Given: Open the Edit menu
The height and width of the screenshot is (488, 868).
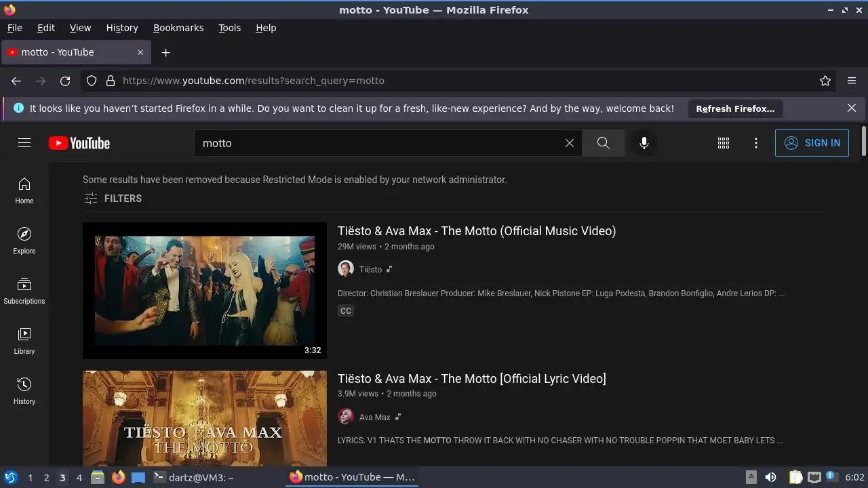Looking at the screenshot, I should click(46, 28).
